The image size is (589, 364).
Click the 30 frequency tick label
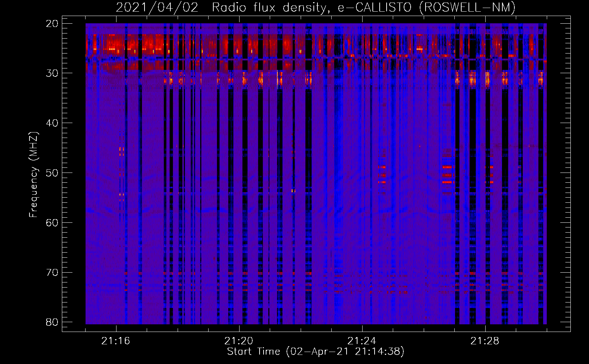52,73
